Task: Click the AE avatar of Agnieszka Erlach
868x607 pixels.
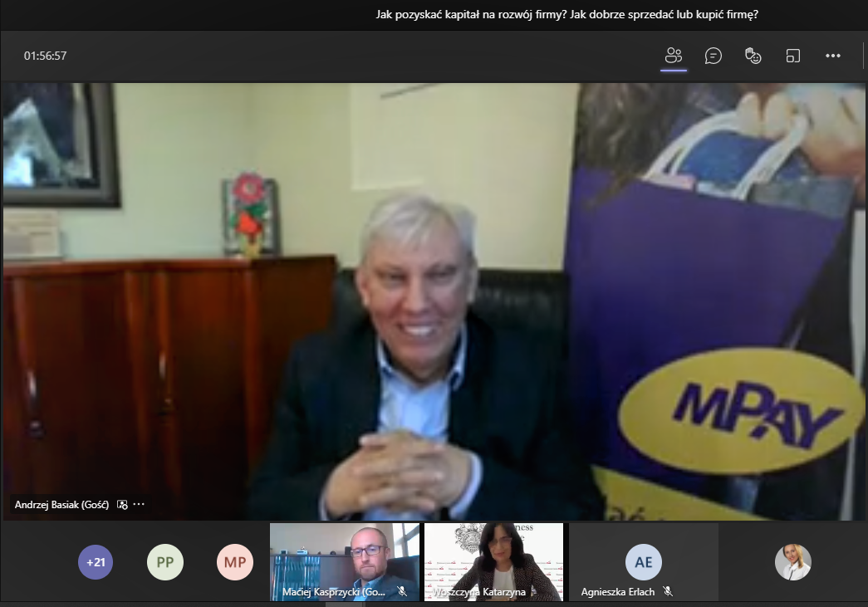Action: (x=643, y=561)
